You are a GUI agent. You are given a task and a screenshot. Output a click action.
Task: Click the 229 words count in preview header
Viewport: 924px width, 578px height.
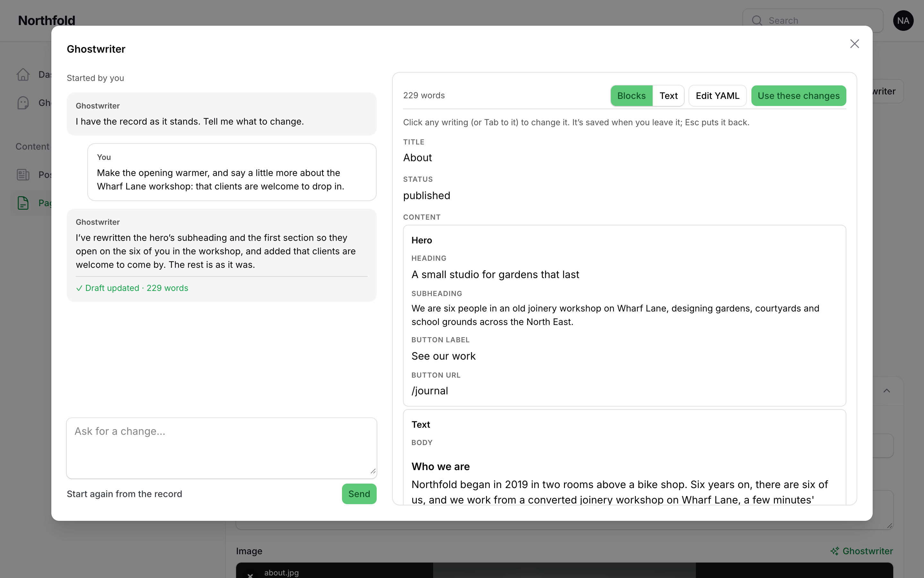(x=424, y=95)
